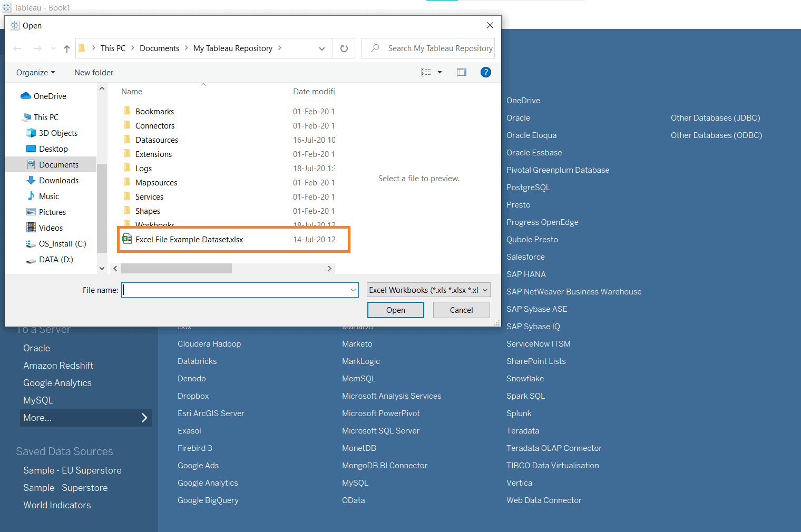Open the view options icon in dialog toolbar
801x532 pixels.
(426, 72)
